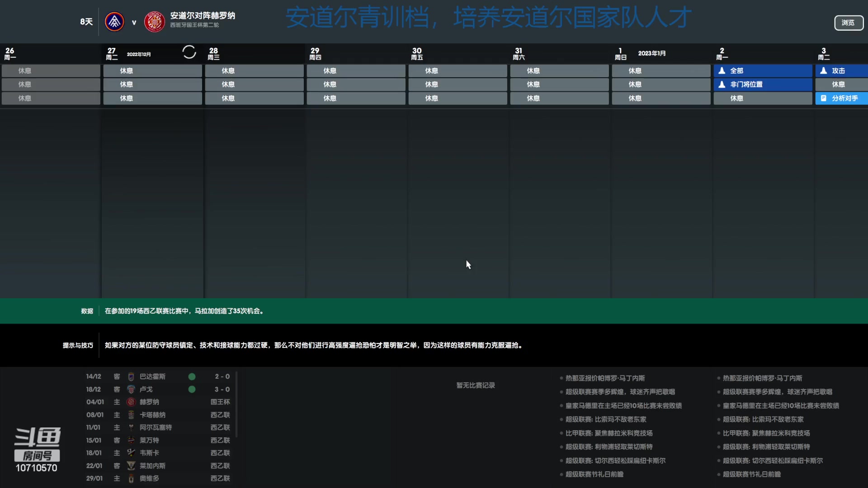Open the 安道尔对阵赫罗纳 match title
This screenshot has width=868, height=488.
click(203, 16)
